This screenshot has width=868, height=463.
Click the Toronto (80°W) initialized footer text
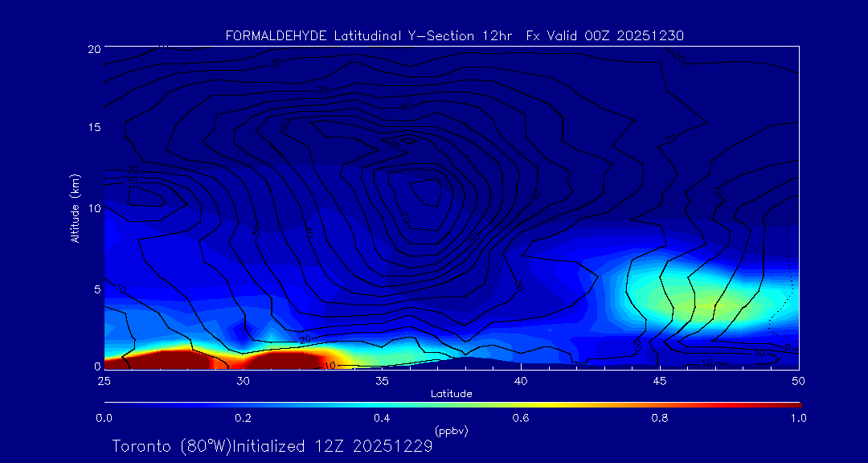(x=272, y=446)
